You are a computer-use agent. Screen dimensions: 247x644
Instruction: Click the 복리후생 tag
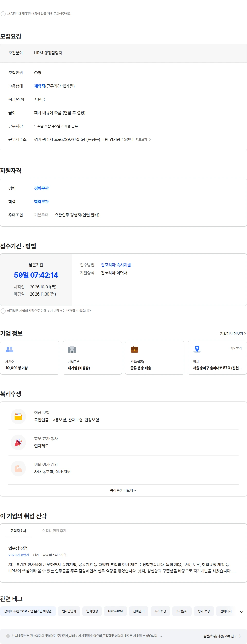[160, 611]
